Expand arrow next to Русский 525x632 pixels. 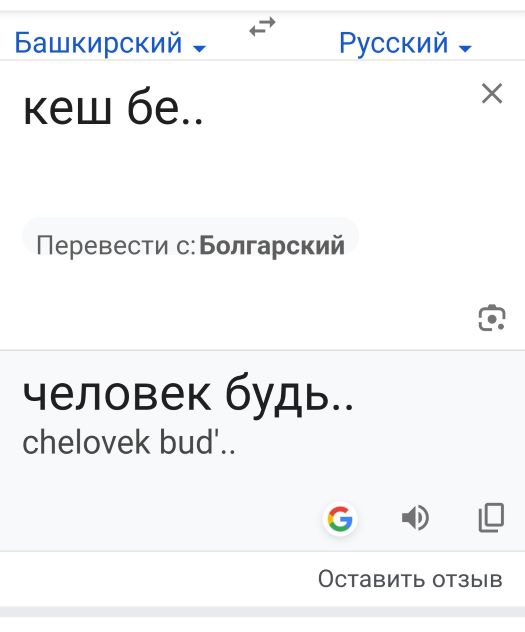point(465,49)
